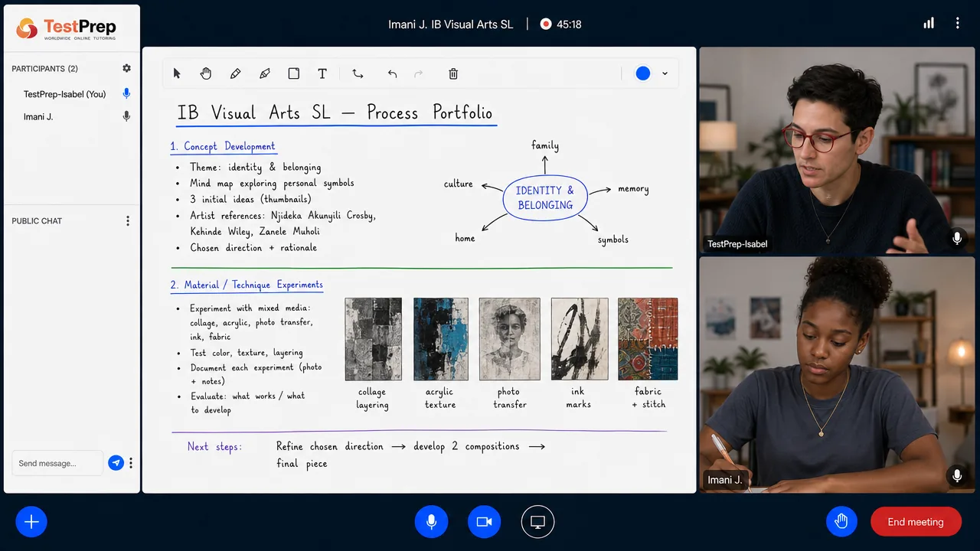Turn off the camera
980x551 pixels.
tap(484, 522)
